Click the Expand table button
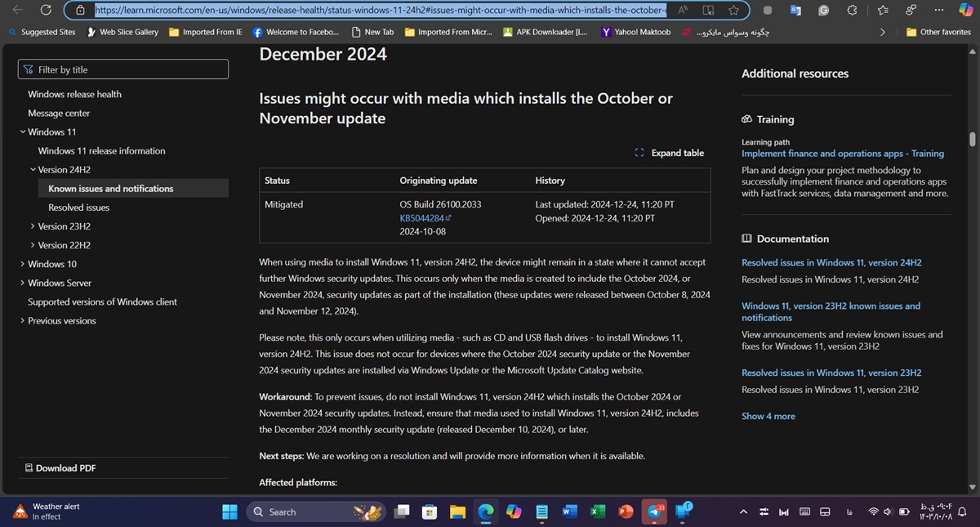Screen dimensions: 980x527 point(669,153)
